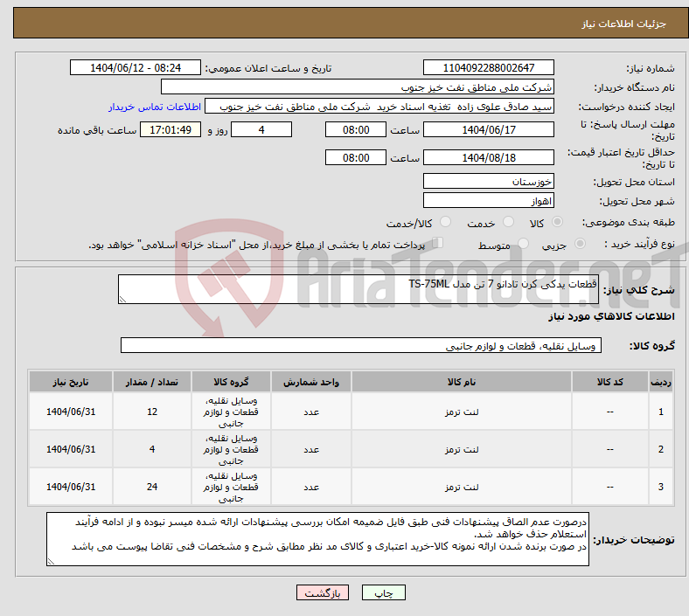Click the چاپ print button
This screenshot has width=689, height=616.
[x=384, y=592]
